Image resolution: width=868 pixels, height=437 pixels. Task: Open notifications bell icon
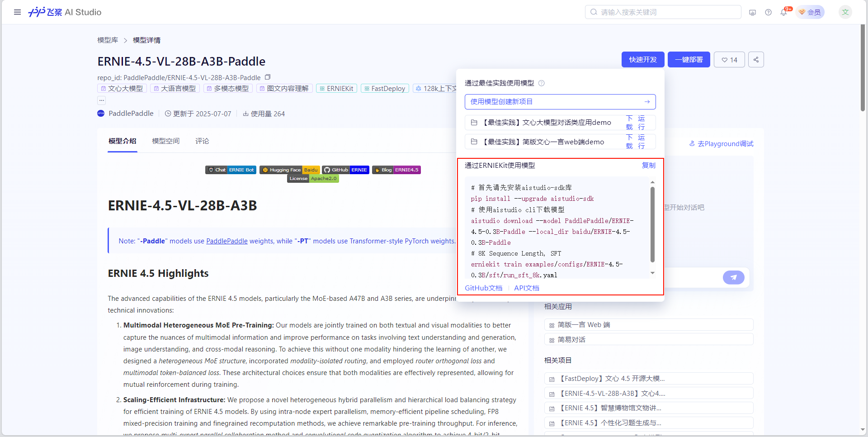click(784, 12)
